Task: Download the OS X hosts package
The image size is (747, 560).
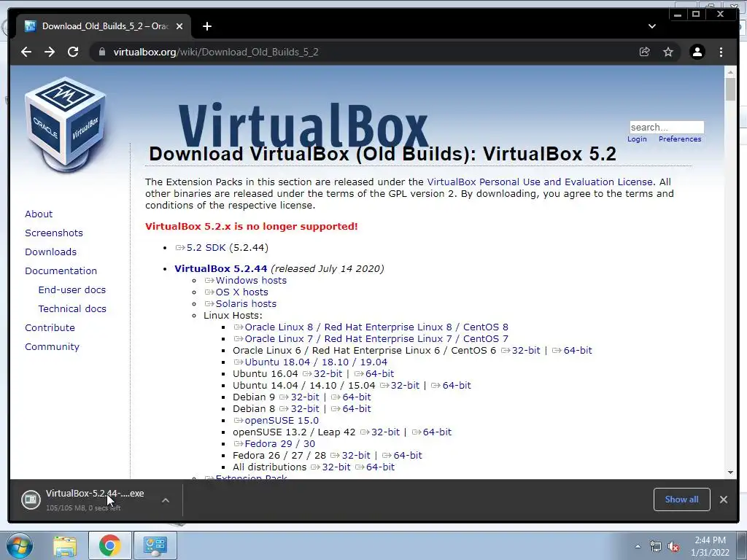Action: [x=236, y=292]
